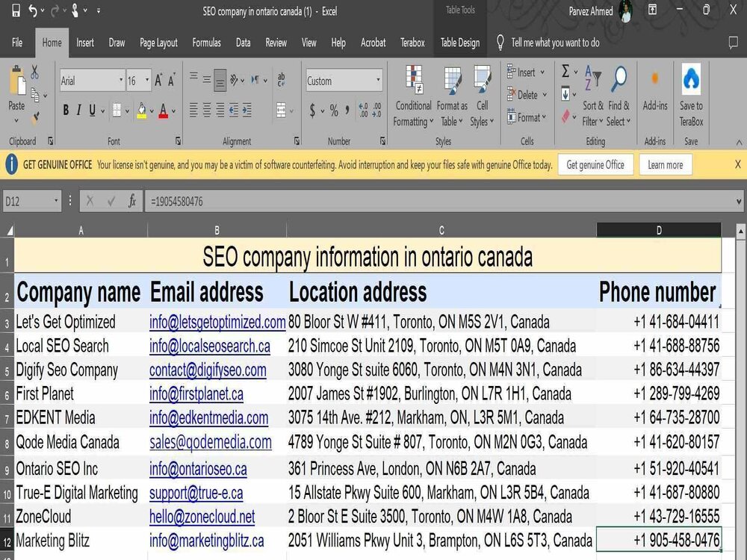Screen dimensions: 747x560
Task: Switch to the Page Layout tab
Action: click(x=158, y=43)
